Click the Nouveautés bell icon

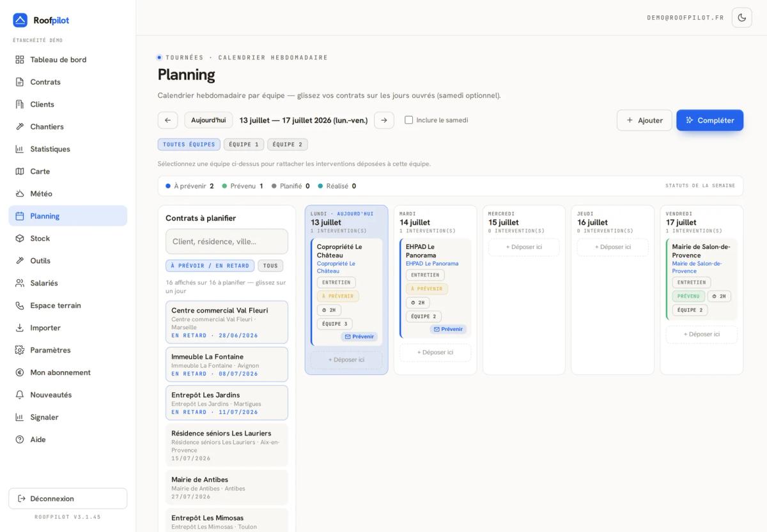(20, 395)
